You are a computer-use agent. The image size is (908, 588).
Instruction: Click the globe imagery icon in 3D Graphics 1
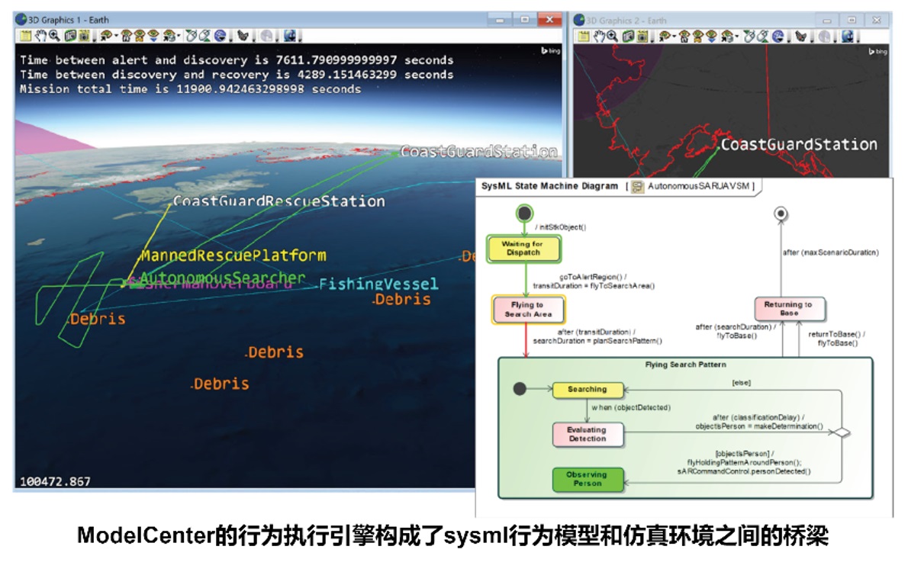[289, 36]
